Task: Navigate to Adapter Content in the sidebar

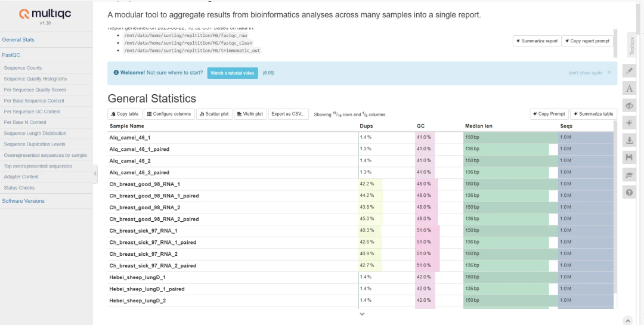Action: 21,177
